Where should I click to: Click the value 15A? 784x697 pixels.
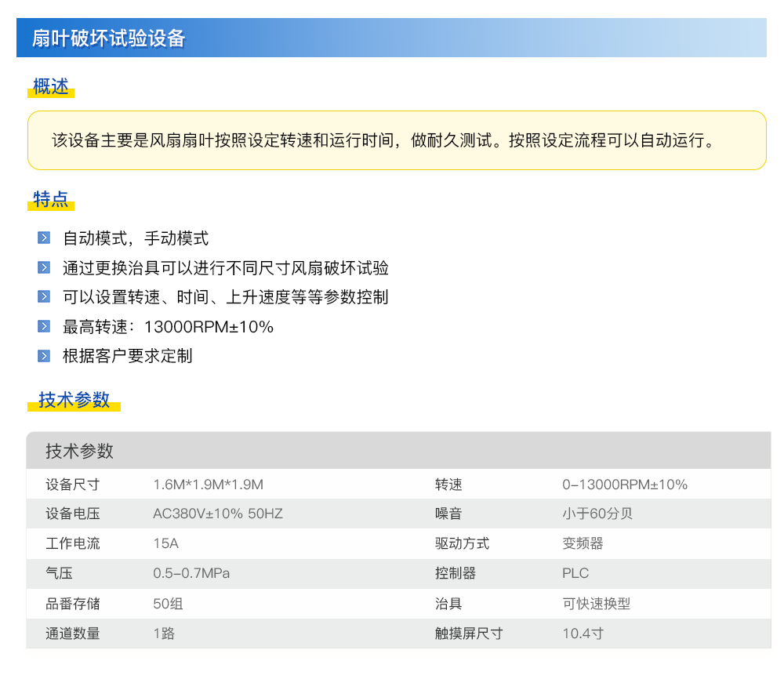(x=165, y=543)
